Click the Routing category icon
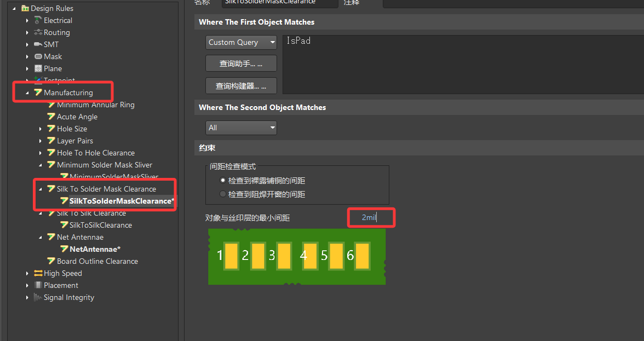 point(38,32)
